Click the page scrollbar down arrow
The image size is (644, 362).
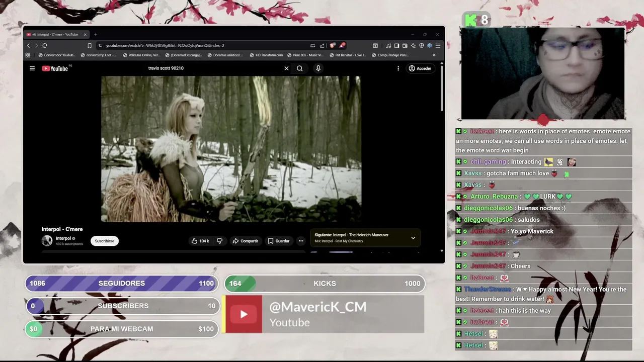click(442, 250)
